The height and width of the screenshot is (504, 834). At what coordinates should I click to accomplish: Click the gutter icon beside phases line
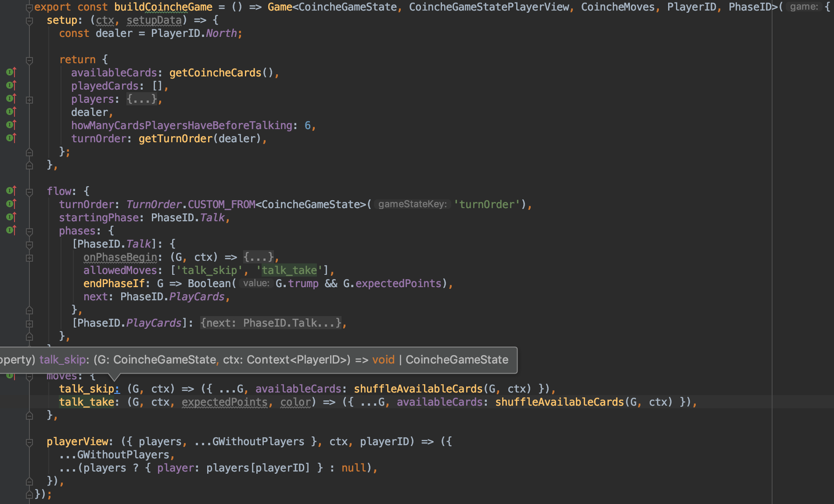[11, 230]
